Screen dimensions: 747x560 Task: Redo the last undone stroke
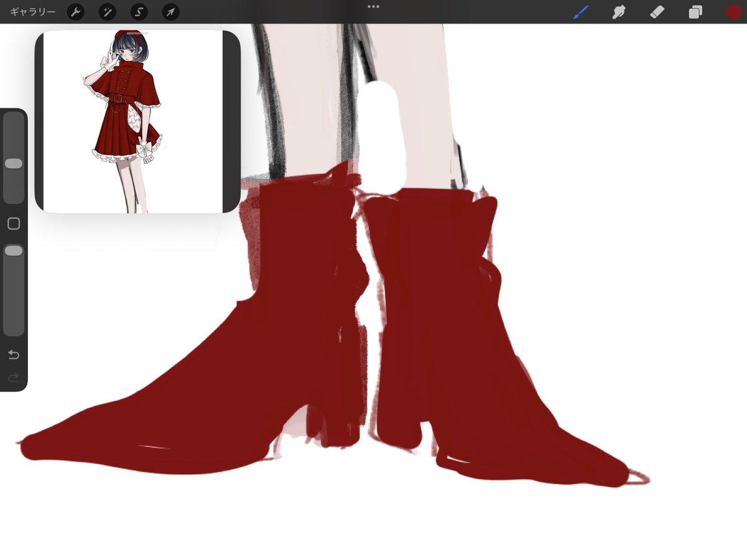pyautogui.click(x=14, y=377)
